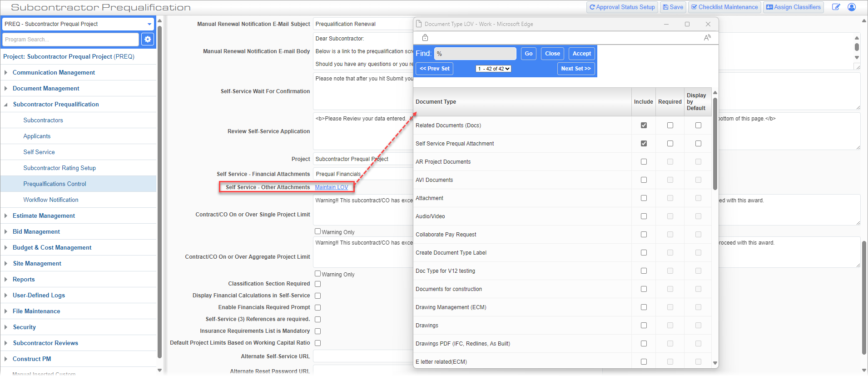Viewport: 868px width, 376px height.
Task: Expand Budget & Cost Management node
Action: coord(5,248)
